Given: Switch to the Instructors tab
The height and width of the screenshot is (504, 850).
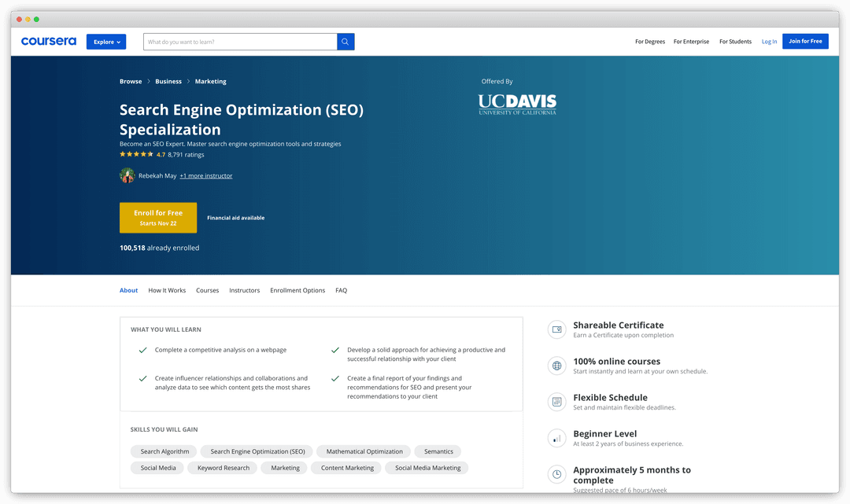Looking at the screenshot, I should (245, 290).
